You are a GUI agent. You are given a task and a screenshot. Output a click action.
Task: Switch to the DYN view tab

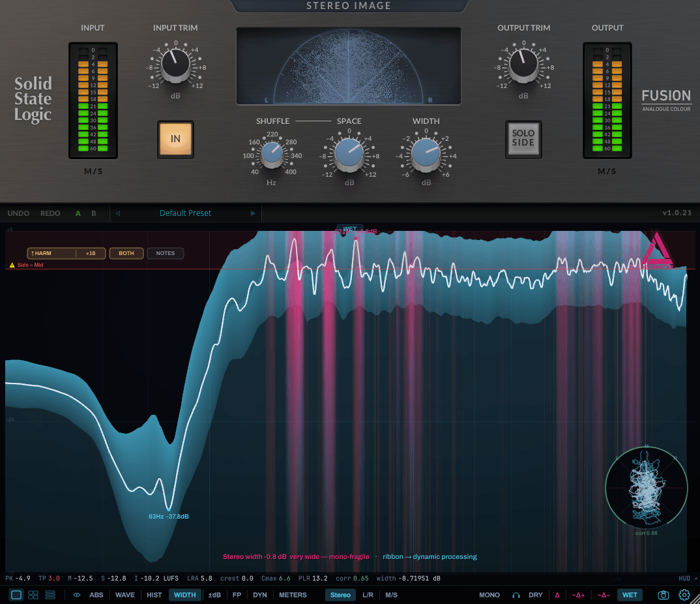[x=260, y=595]
